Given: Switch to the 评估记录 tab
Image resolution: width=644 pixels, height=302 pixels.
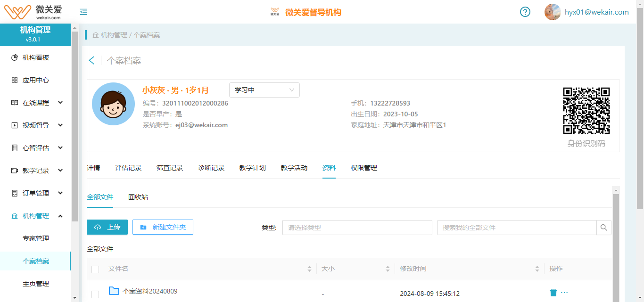Looking at the screenshot, I should click(128, 168).
